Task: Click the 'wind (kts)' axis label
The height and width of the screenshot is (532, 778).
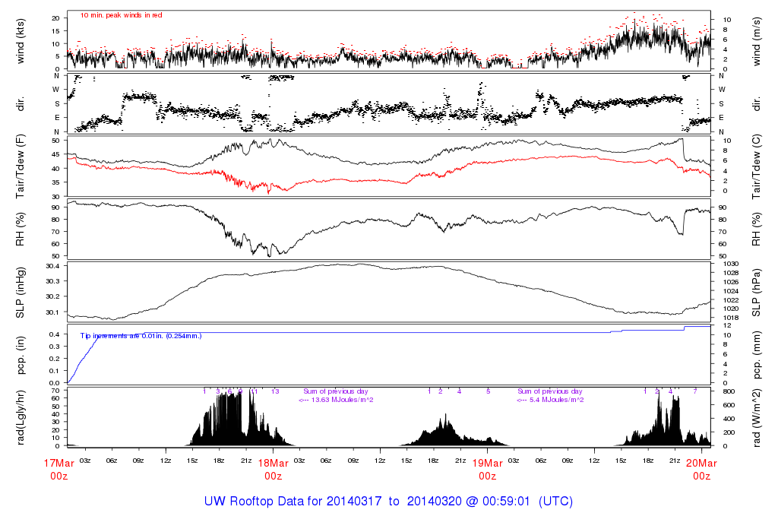Action: pos(21,41)
